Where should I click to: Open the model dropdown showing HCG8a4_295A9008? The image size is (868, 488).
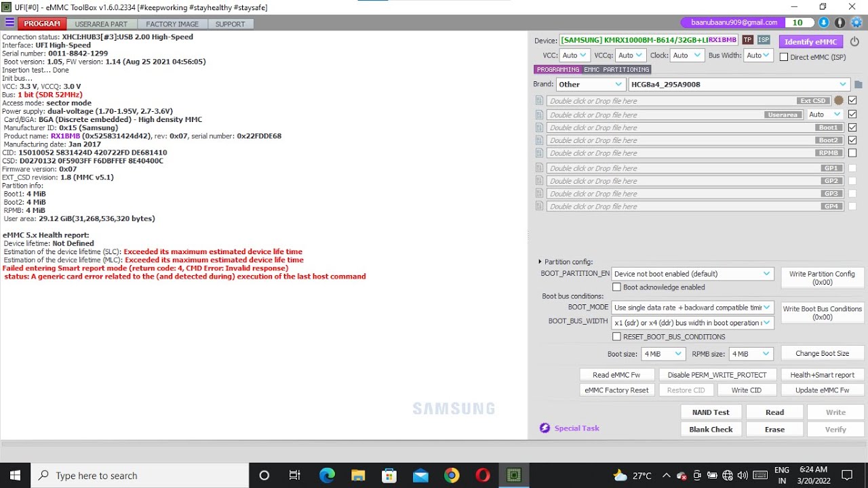[739, 85]
